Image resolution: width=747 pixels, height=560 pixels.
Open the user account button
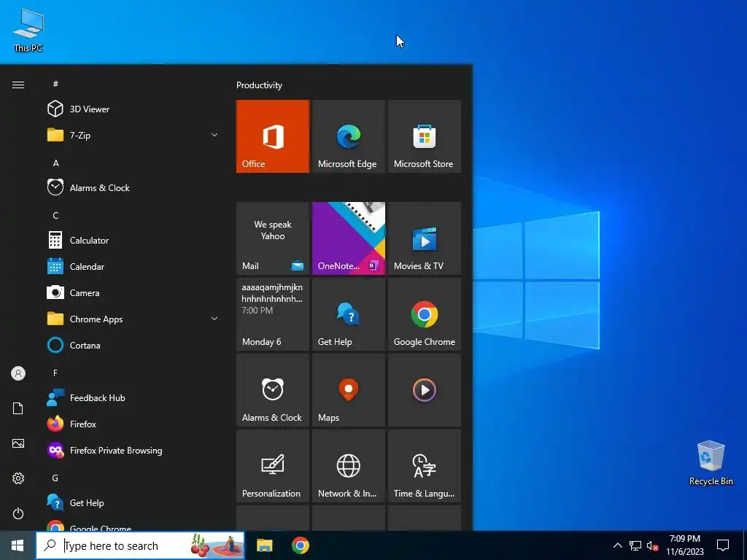(x=18, y=373)
